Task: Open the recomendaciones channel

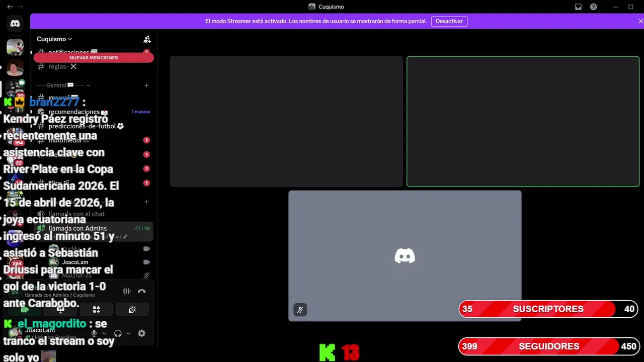Action: tap(94, 112)
